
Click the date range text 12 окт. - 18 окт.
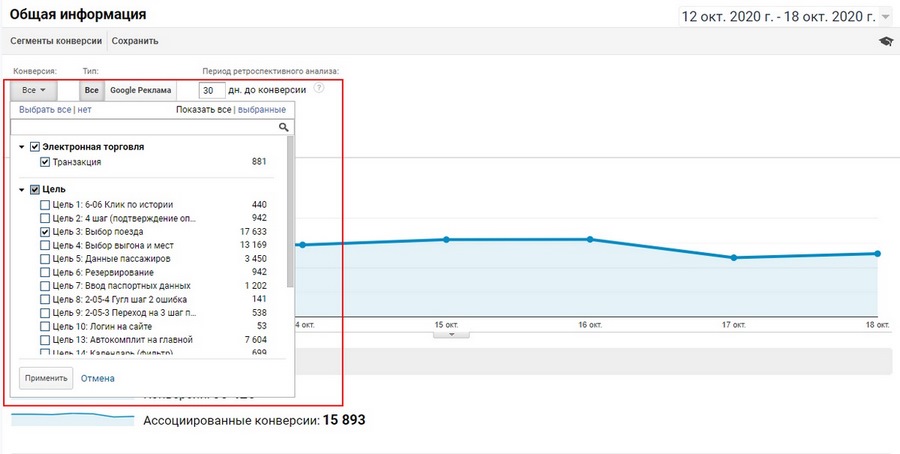pyautogui.click(x=778, y=17)
